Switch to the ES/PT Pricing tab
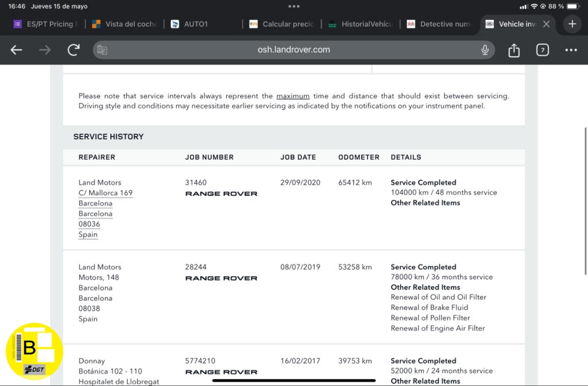This screenshot has width=588, height=386. click(x=46, y=24)
